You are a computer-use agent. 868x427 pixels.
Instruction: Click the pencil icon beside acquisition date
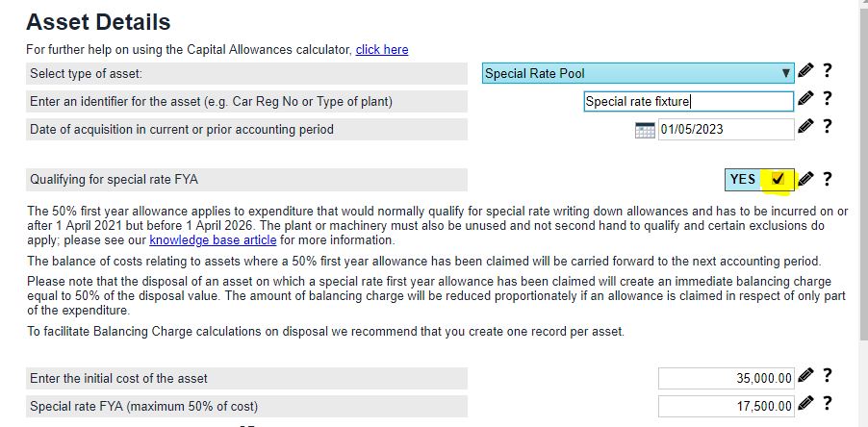point(805,127)
